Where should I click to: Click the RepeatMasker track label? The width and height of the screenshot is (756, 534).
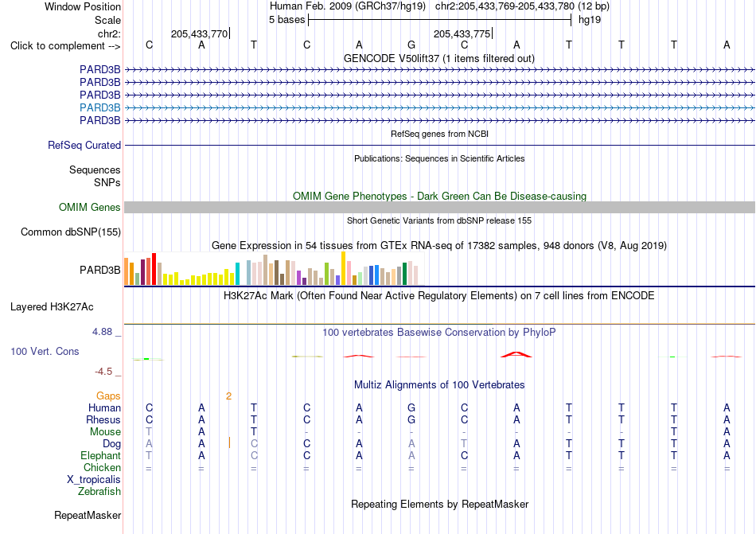click(x=88, y=515)
